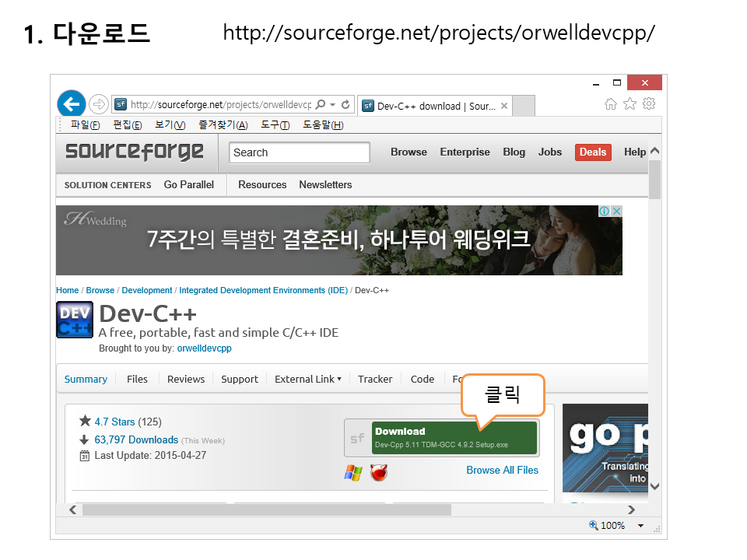Click the search magnifier in address bar
This screenshot has height=560, width=747.
coord(321,104)
